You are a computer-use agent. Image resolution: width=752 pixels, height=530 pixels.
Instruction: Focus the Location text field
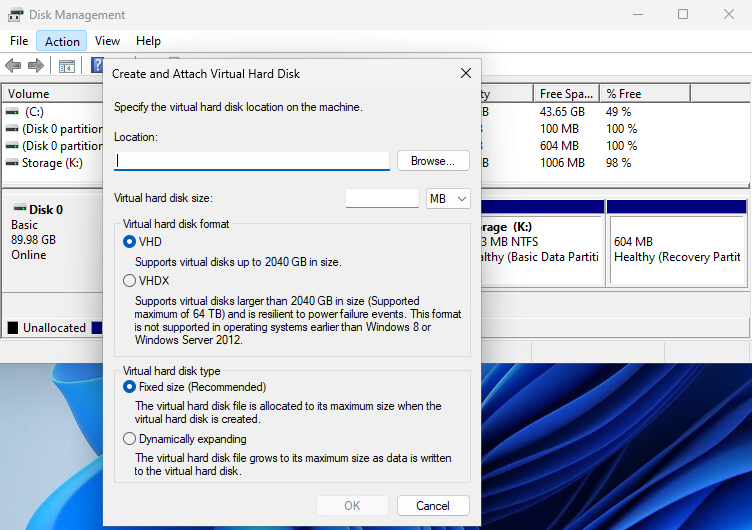[x=252, y=161]
